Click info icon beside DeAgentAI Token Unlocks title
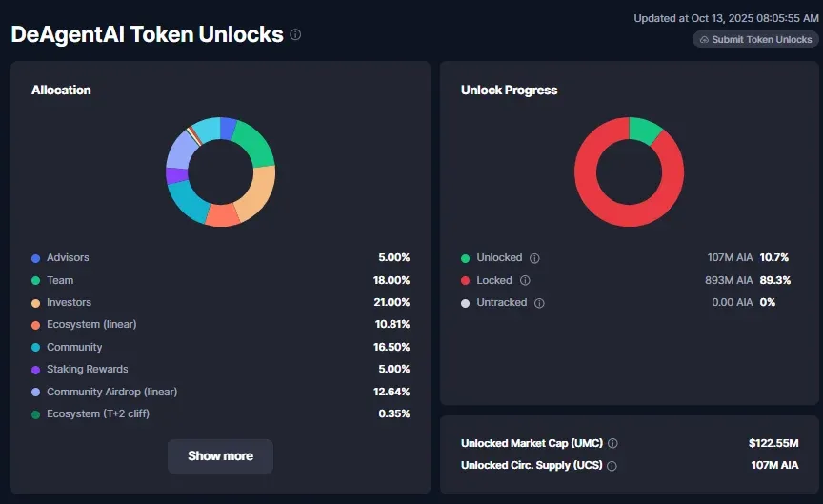The height and width of the screenshot is (504, 823). coord(295,35)
